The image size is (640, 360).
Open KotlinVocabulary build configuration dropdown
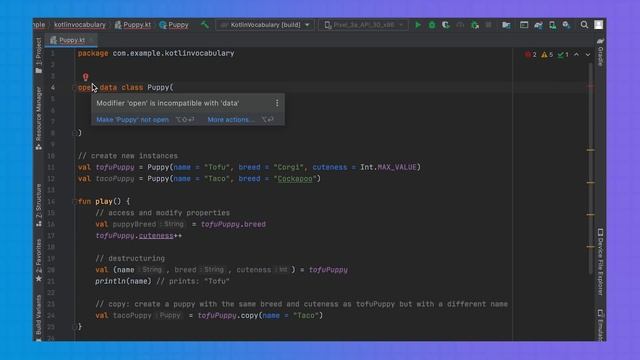(265, 25)
